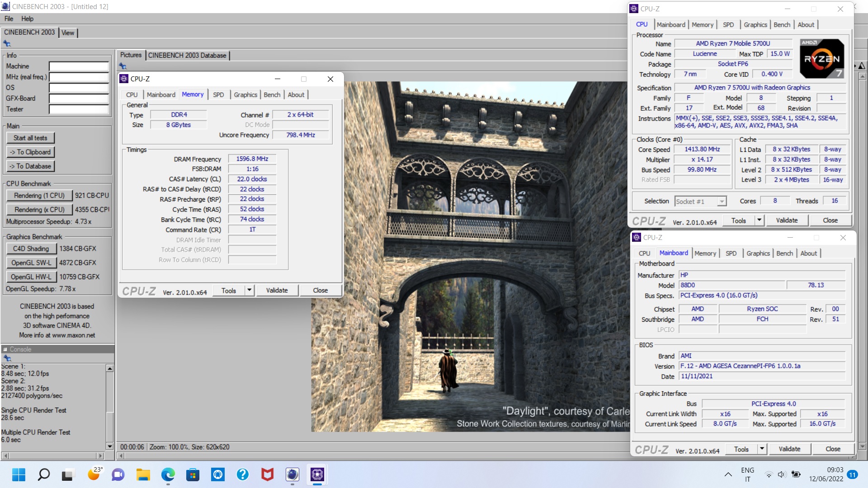
Task: Click the ENG IT language indicator
Action: click(747, 474)
